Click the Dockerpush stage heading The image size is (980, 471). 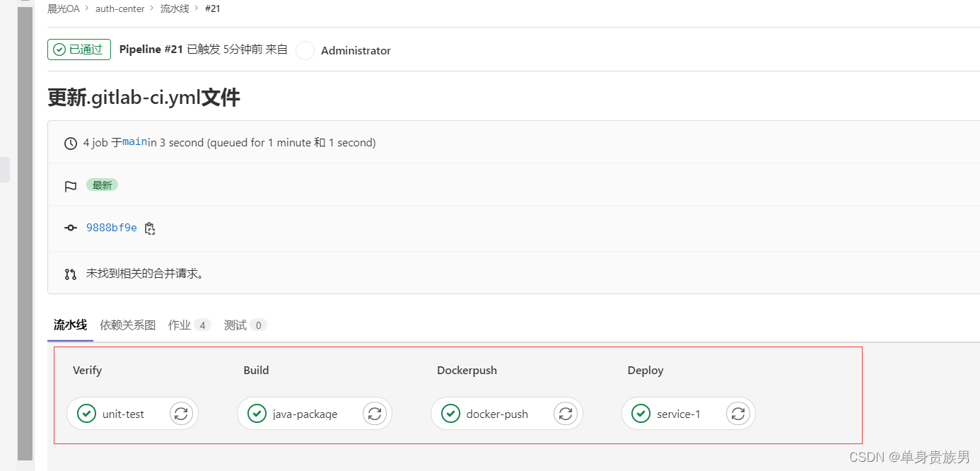click(x=467, y=370)
